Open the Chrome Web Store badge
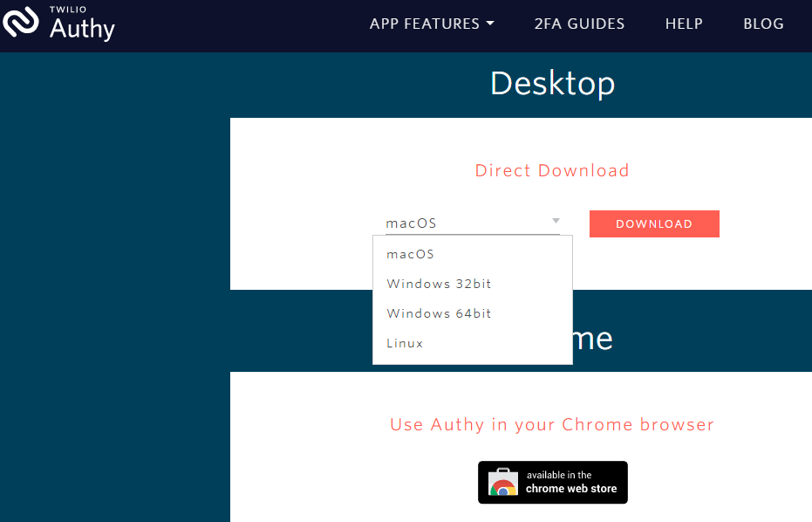This screenshot has height=522, width=812. point(553,482)
